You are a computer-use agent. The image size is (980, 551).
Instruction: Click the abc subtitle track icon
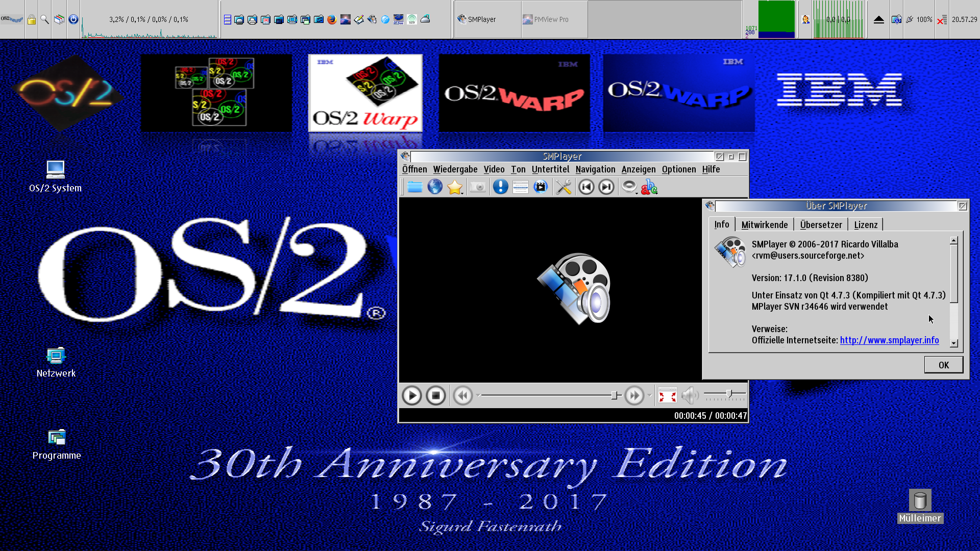click(649, 187)
